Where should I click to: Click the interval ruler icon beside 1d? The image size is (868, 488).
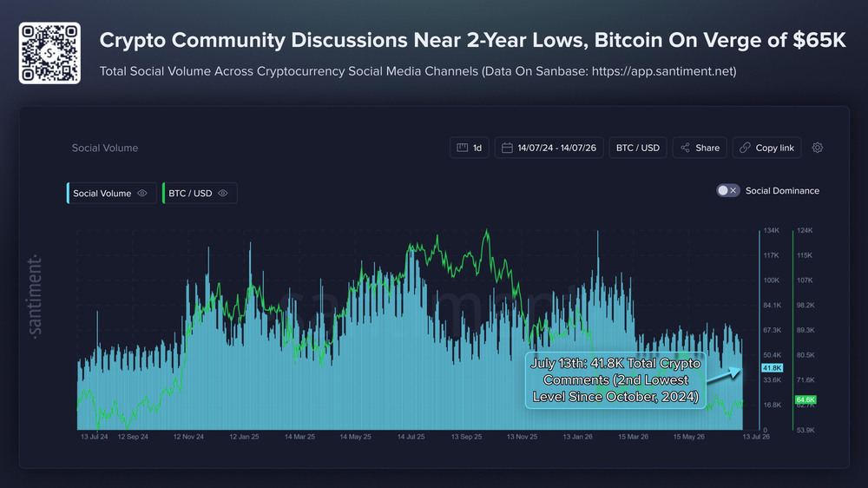463,148
